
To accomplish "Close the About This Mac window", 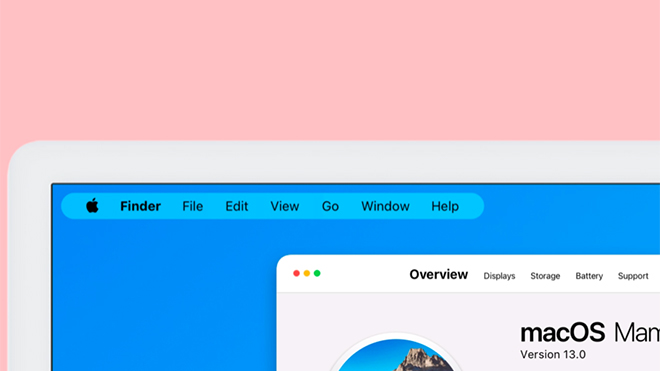I will click(x=296, y=273).
